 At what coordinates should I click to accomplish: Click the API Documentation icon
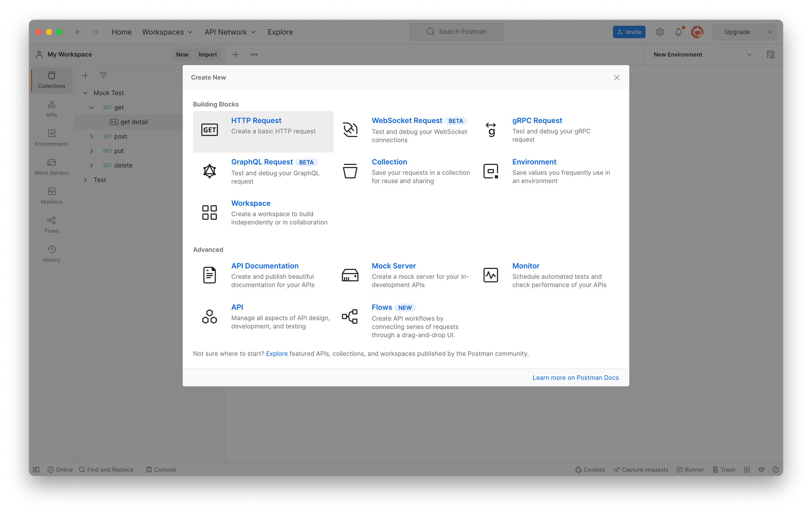point(209,275)
